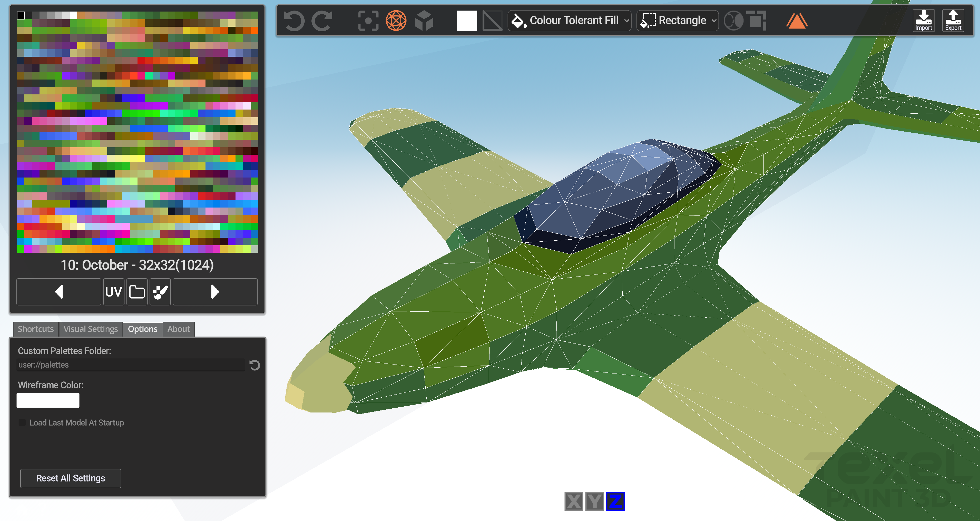The image size is (980, 521).
Task: Open the Shortcuts tab
Action: pos(36,329)
